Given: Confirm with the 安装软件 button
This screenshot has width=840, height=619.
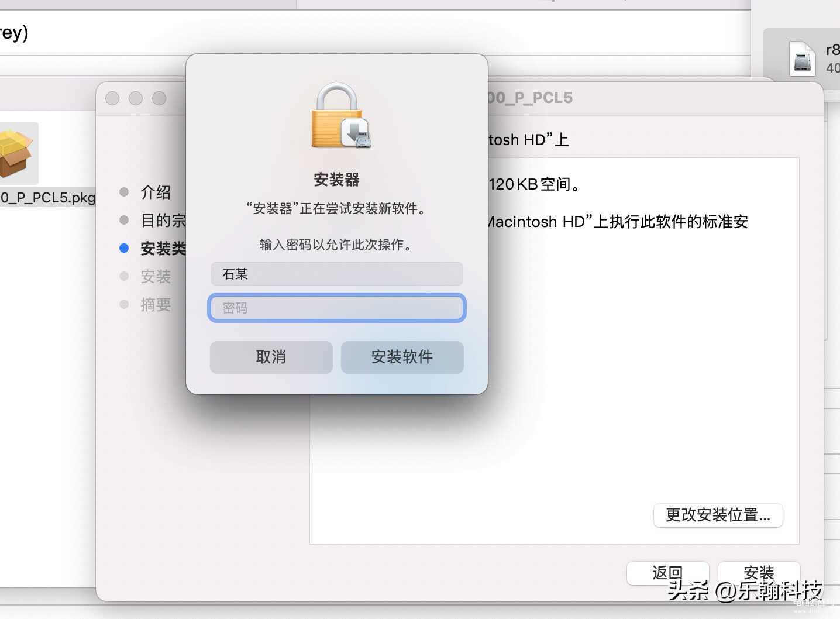Looking at the screenshot, I should 402,357.
